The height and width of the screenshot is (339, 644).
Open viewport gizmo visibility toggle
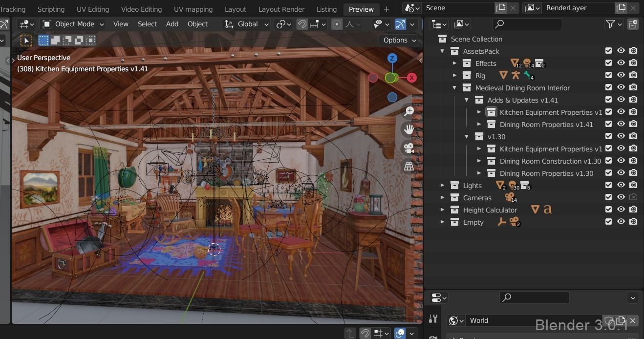point(400,24)
